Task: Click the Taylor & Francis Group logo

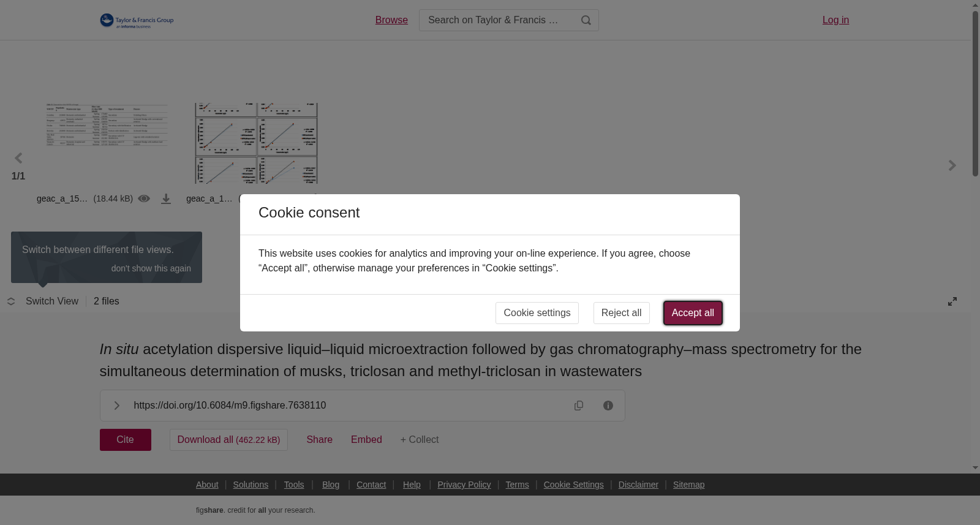Action: click(x=137, y=21)
